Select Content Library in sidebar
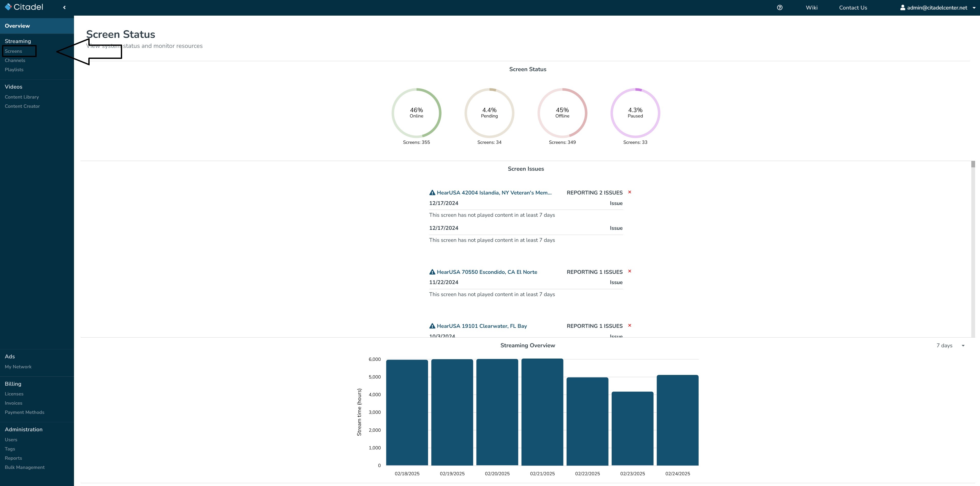This screenshot has width=980, height=486. click(x=22, y=97)
